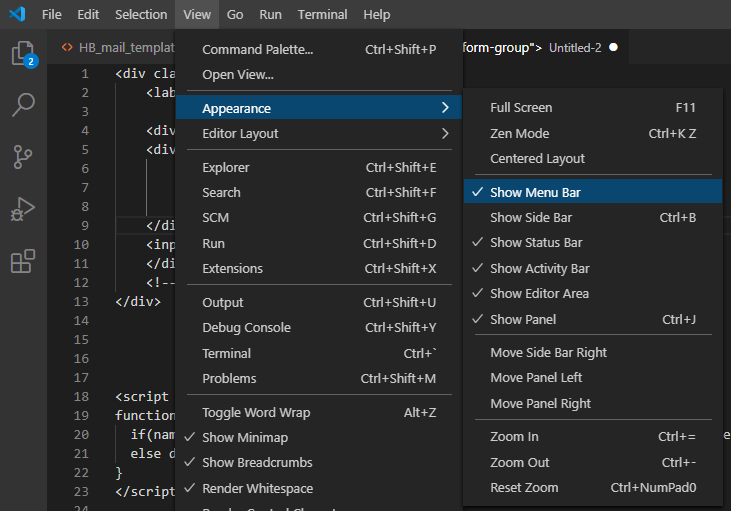Viewport: 731px width, 511px height.
Task: Expand the Editor Layout submenu
Action: (x=240, y=134)
